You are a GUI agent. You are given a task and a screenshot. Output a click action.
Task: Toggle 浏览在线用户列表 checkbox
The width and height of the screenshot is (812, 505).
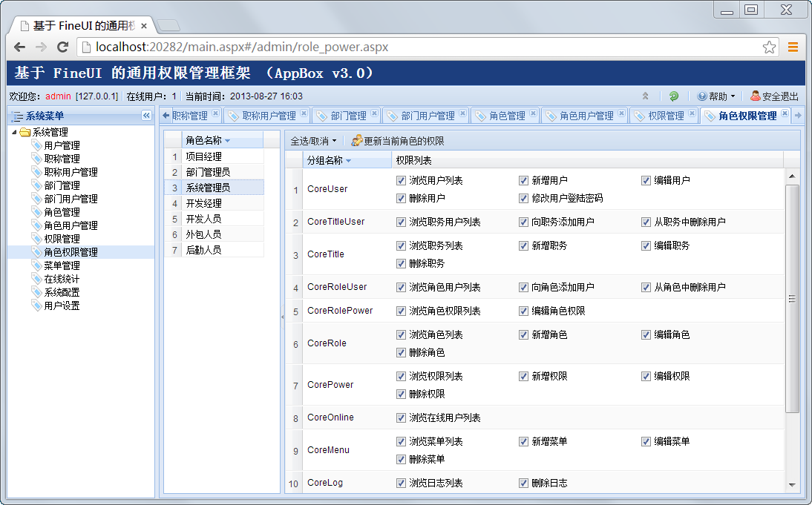(401, 417)
